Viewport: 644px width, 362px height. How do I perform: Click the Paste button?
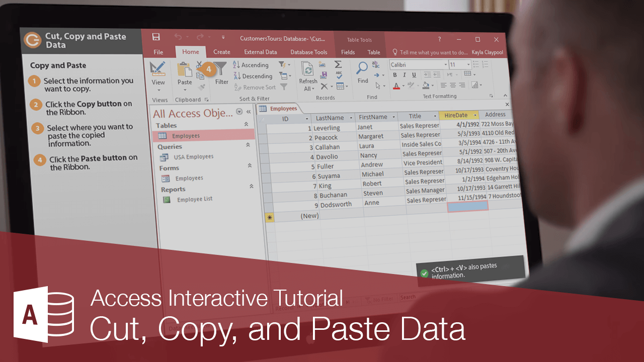[185, 73]
